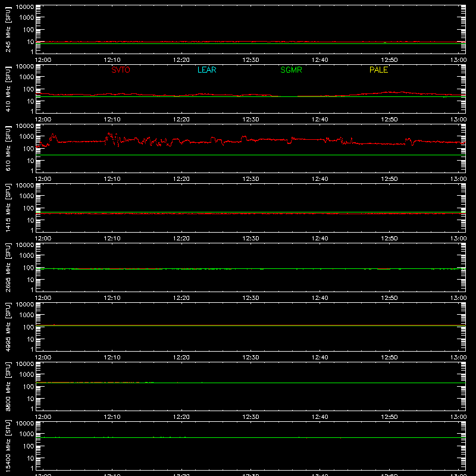Click the 1000 y-tick of 4995 MHz plot
This screenshot has width=476, height=476.
click(x=27, y=315)
